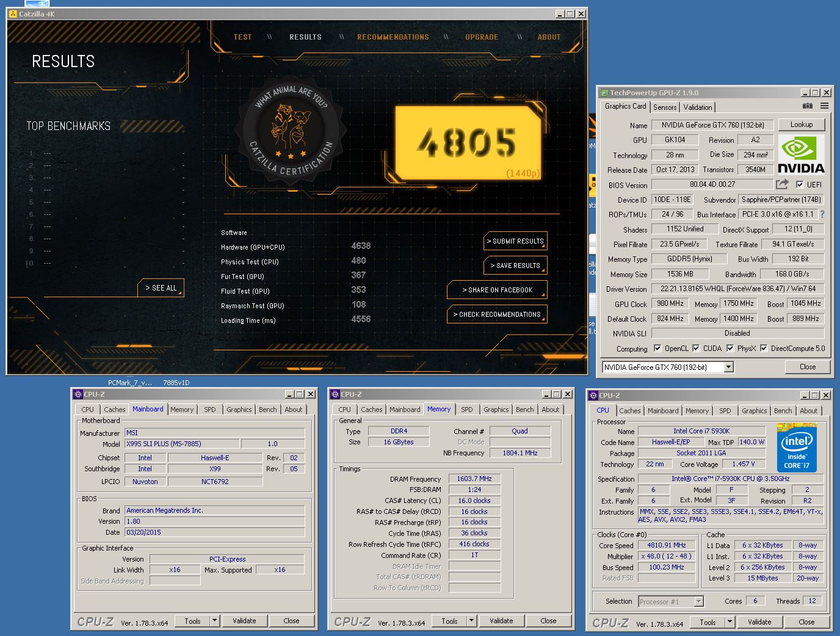Click the Catzilla 4K title bar icon
Screen dimensions: 840x636
(13, 13)
